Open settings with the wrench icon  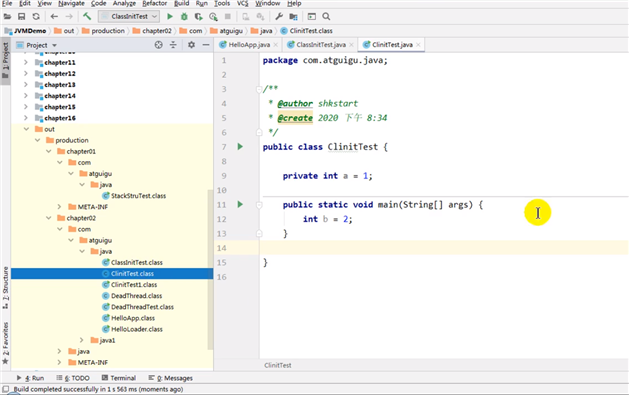279,16
